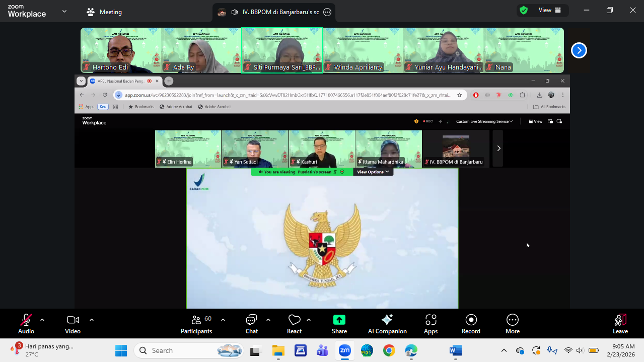Leave the meeting

(620, 324)
